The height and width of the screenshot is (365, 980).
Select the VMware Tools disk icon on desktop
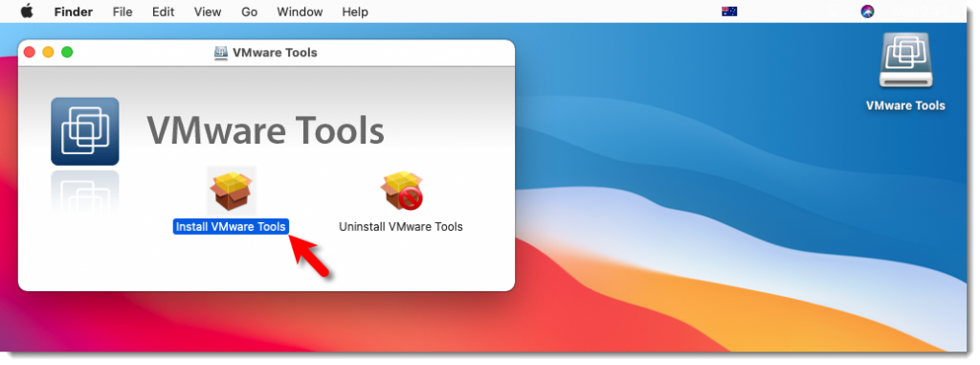click(x=905, y=60)
